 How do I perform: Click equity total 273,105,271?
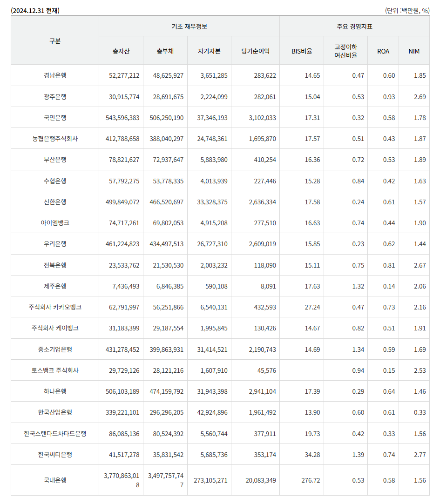210,481
